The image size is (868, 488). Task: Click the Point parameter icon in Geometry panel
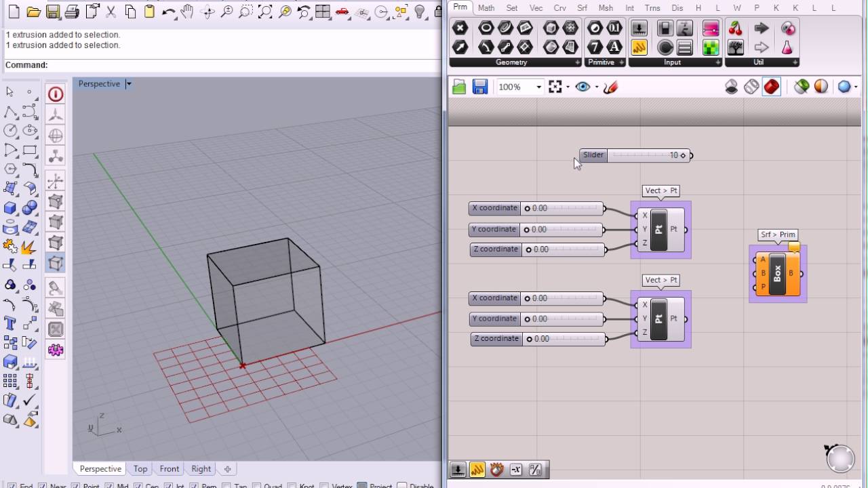click(460, 28)
